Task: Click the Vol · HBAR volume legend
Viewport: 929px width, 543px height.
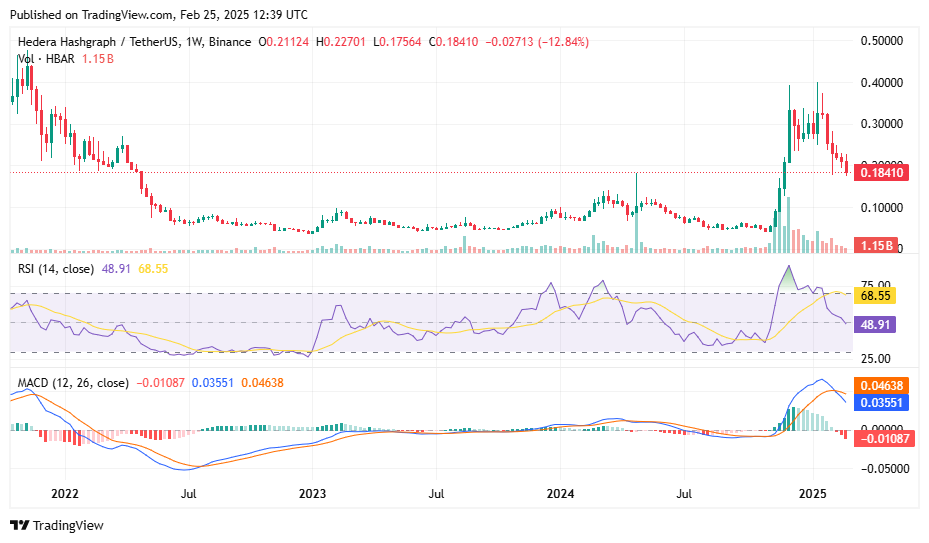Action: (x=46, y=59)
